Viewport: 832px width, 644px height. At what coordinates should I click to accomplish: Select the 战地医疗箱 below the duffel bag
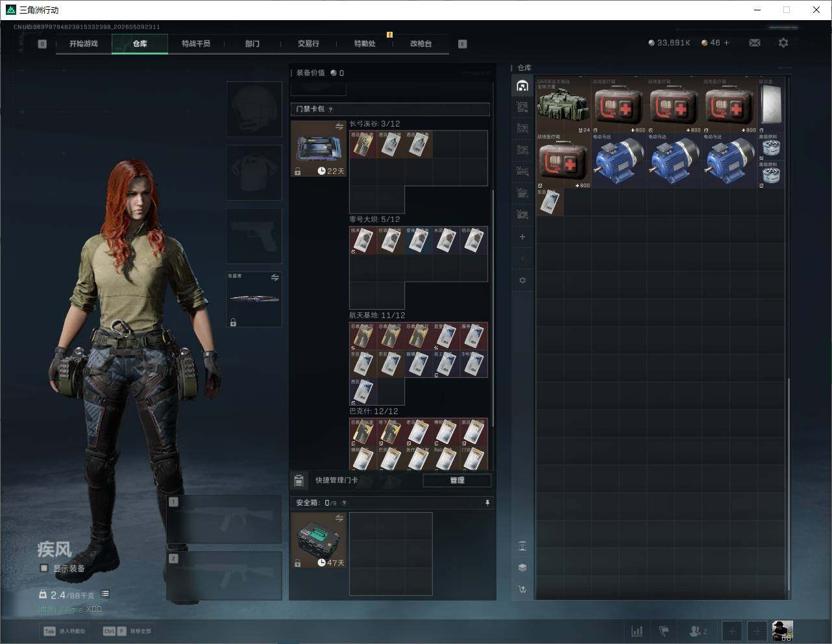563,161
